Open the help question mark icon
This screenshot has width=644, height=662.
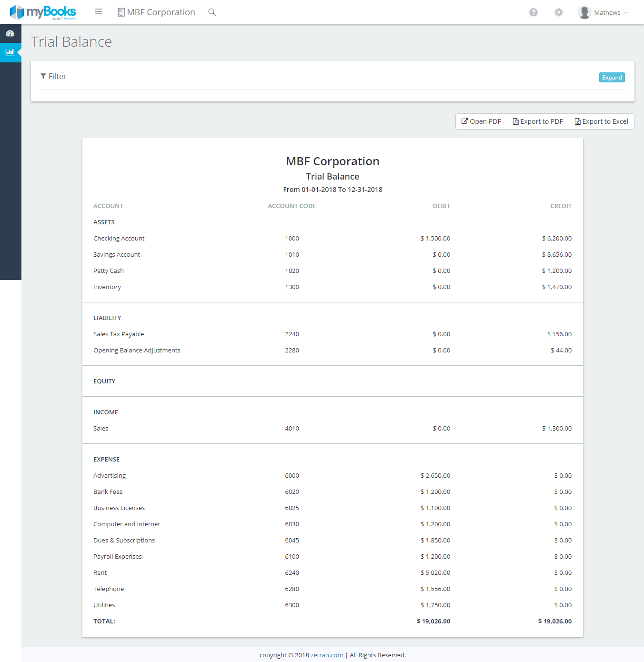tap(533, 12)
